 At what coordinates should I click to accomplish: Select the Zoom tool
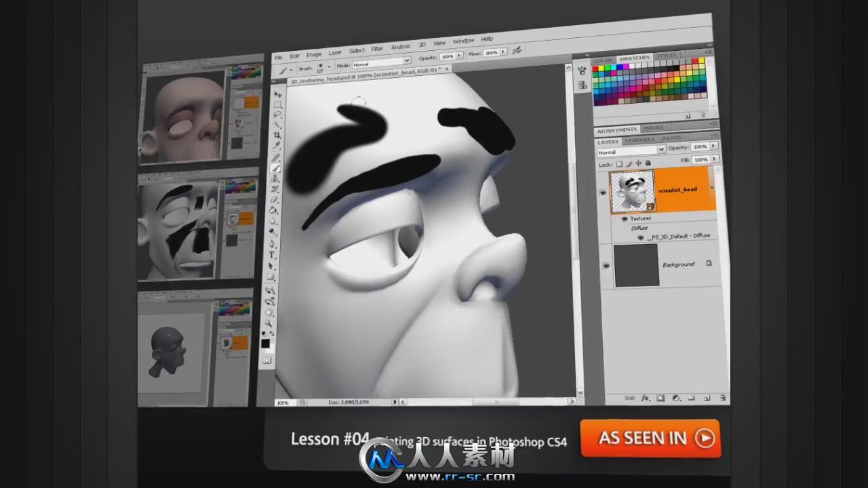tap(270, 324)
